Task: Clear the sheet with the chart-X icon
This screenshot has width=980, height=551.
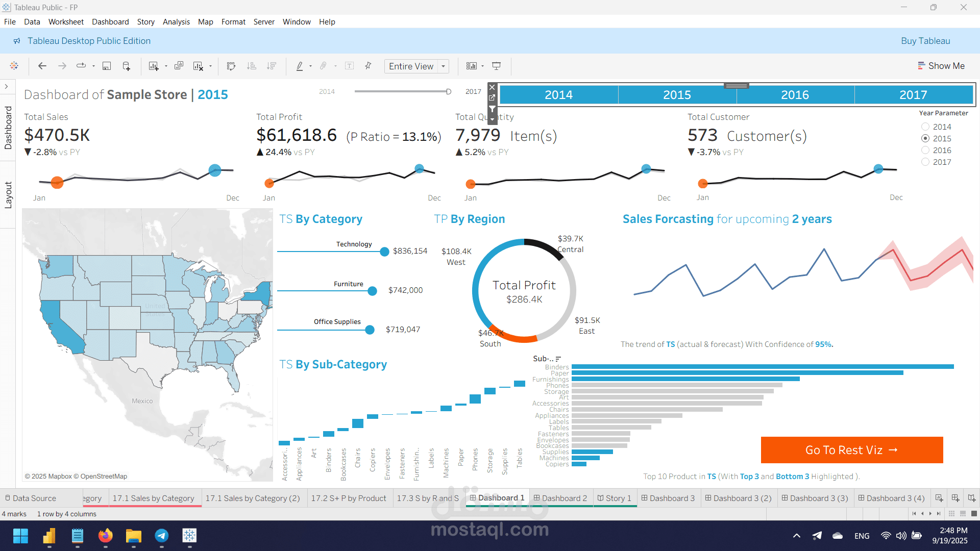Action: pyautogui.click(x=199, y=66)
